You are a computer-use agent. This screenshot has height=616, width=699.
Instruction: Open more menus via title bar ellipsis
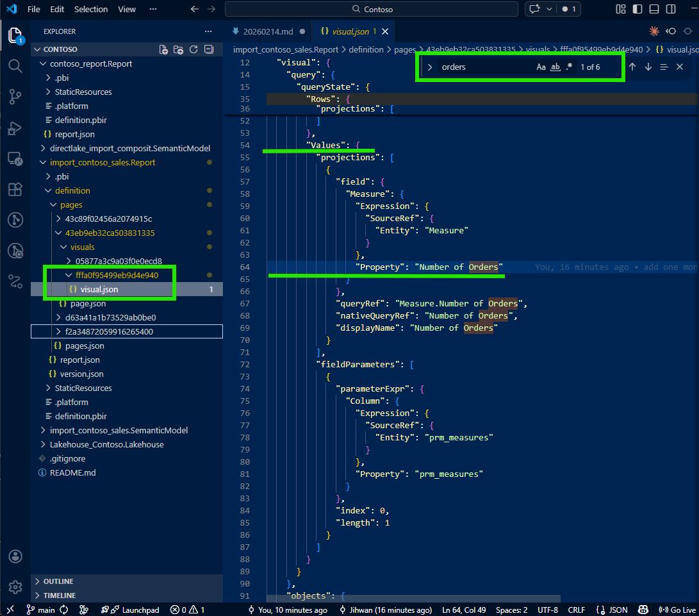153,9
